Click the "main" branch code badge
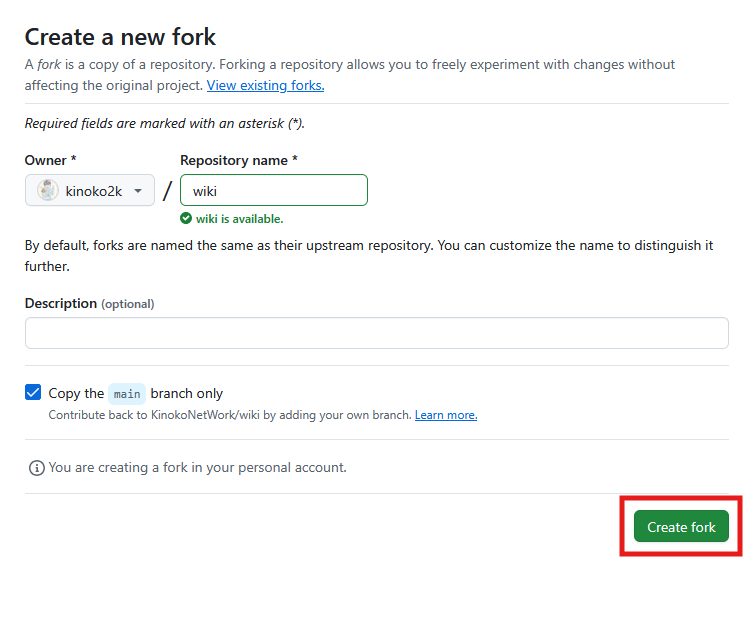The image size is (753, 642). pyautogui.click(x=127, y=394)
